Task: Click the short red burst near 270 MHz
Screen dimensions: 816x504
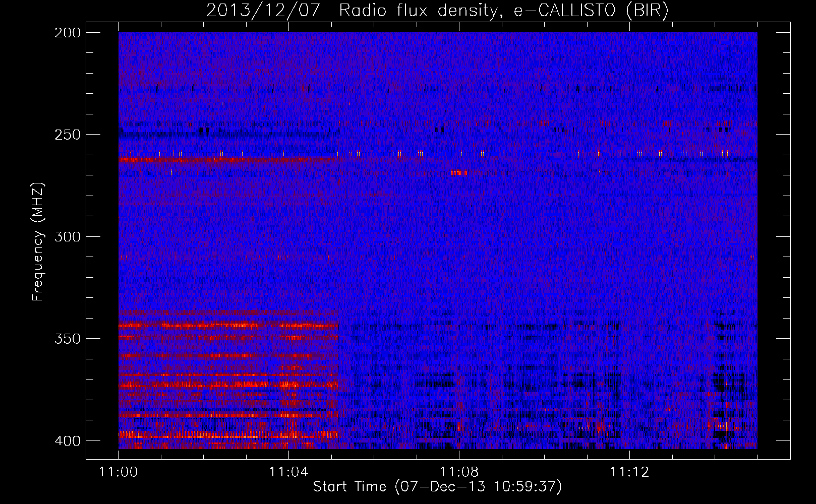Action: [459, 173]
